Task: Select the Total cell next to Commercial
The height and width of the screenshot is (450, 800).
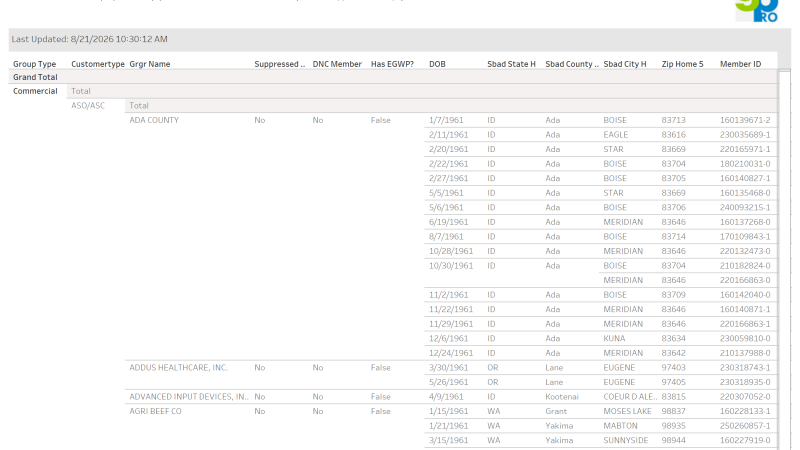Action: click(x=81, y=91)
